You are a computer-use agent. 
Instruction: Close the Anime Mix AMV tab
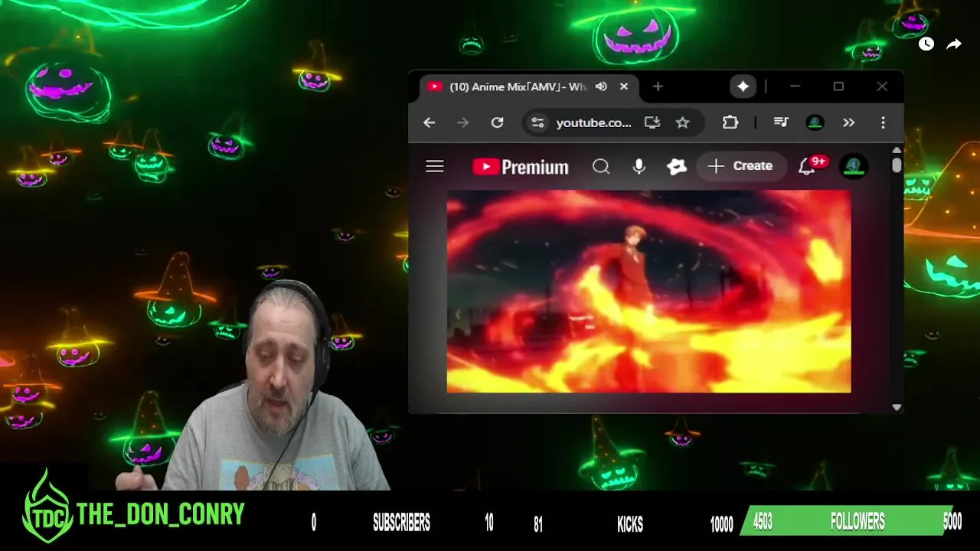(x=624, y=86)
